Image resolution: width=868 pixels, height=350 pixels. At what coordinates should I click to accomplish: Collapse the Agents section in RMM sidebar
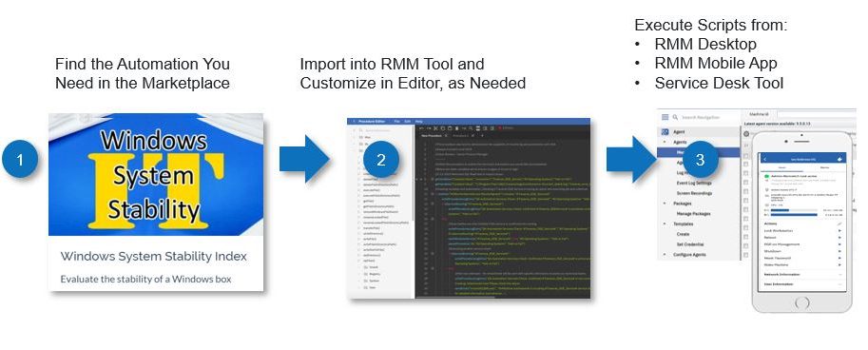[665, 142]
